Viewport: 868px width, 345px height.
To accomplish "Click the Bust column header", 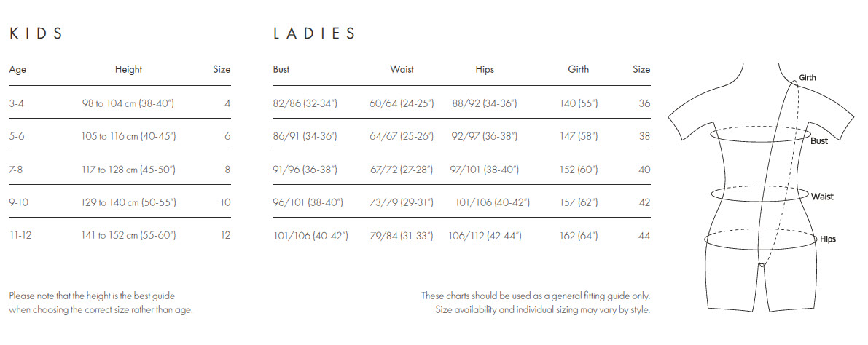I will click(x=281, y=70).
